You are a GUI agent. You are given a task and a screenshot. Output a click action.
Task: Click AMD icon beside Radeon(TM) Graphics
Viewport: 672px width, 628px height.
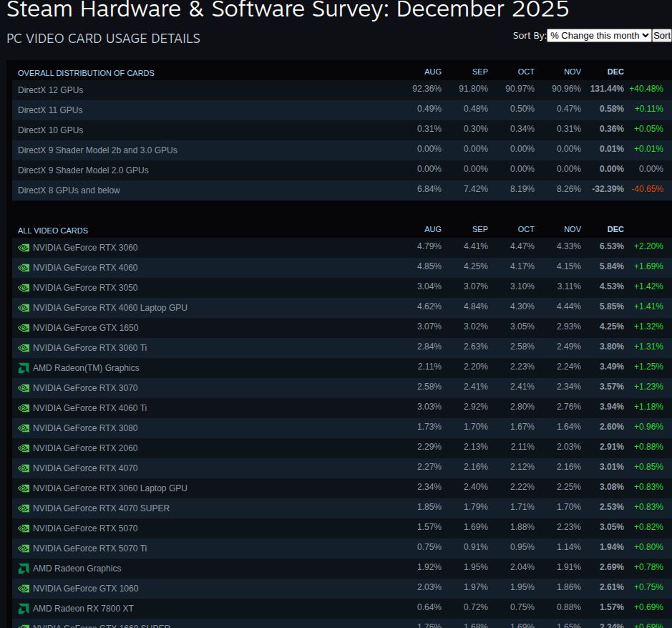24,368
